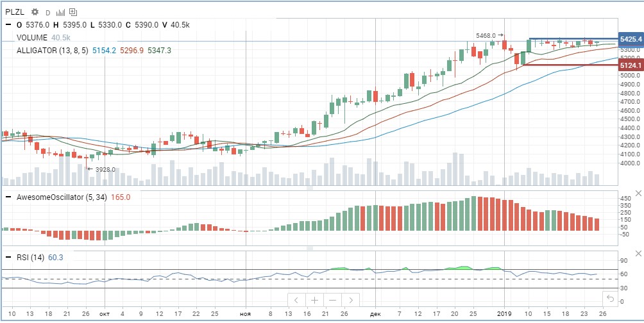Open chart settings gear icon
This screenshot has height=323, width=644.
pos(35,12)
